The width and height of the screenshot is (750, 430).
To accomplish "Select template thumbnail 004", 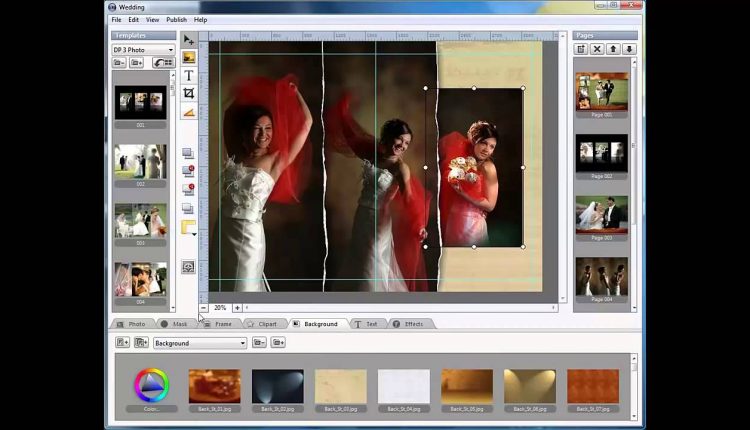I will pos(141,279).
